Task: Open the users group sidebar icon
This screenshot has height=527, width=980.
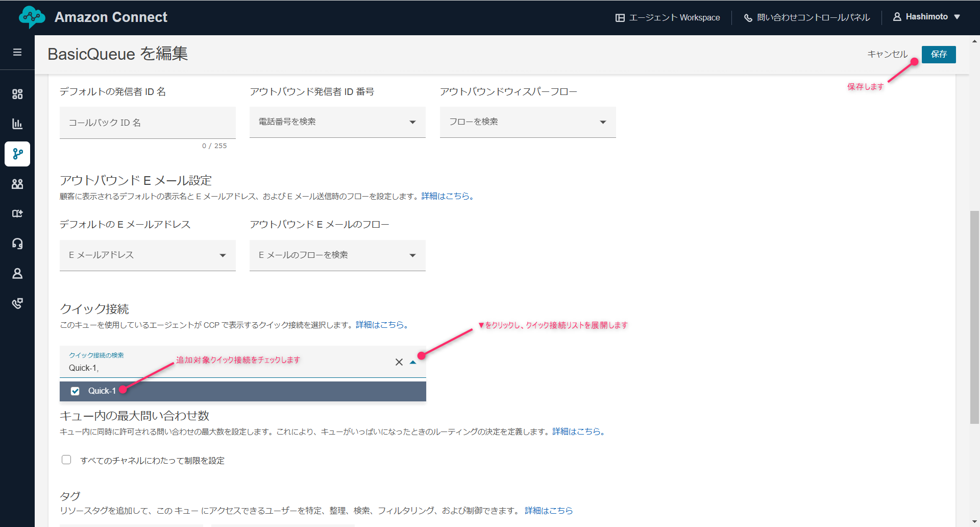Action: coord(17,184)
